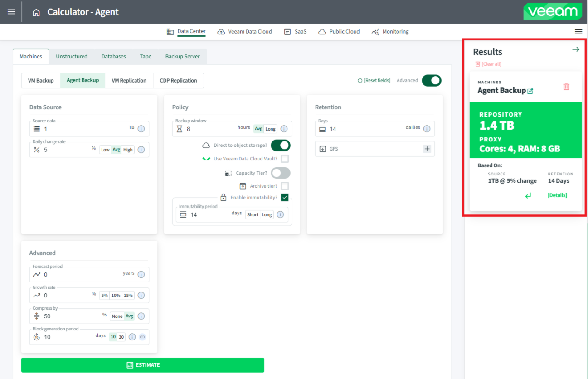Show info for Compress by
588x379 pixels.
[x=141, y=316]
